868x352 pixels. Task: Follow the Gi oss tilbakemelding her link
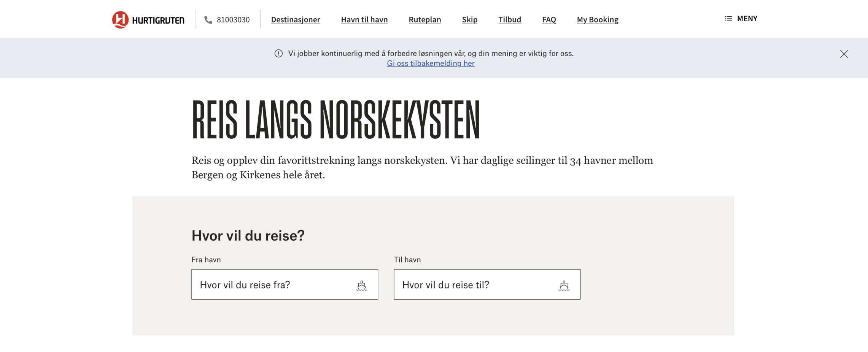click(x=431, y=63)
